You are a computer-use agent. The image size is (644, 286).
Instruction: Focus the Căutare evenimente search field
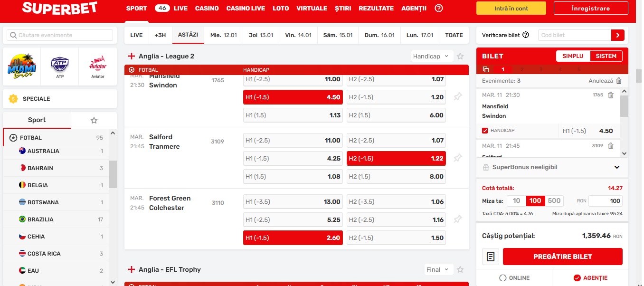click(x=60, y=35)
